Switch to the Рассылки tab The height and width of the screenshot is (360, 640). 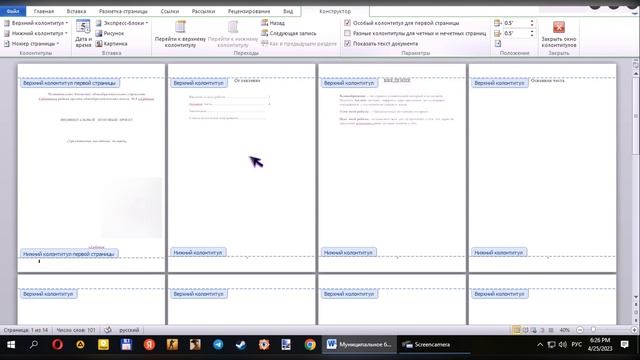pos(203,11)
